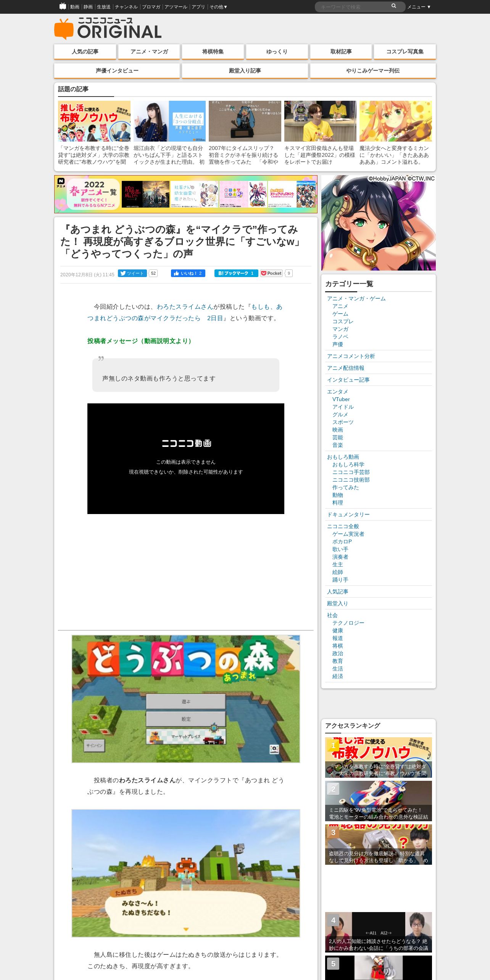Click the niconico TV icon in top bar
The height and width of the screenshot is (980, 490).
pyautogui.click(x=63, y=6)
